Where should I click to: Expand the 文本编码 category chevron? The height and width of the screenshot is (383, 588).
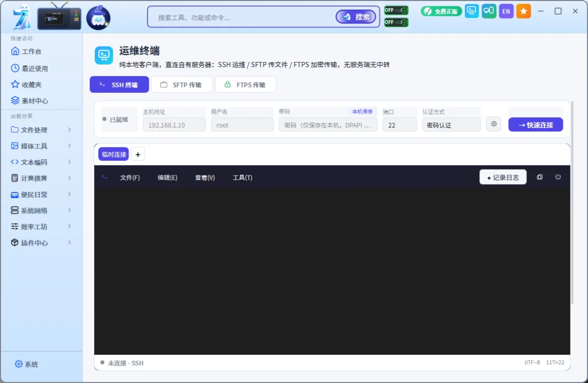pyautogui.click(x=69, y=162)
